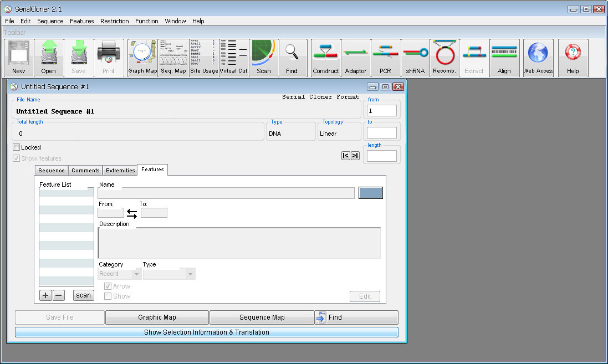Viewport: 608px width, 364px height.
Task: Open Seq. Map from the toolbar
Action: [173, 58]
